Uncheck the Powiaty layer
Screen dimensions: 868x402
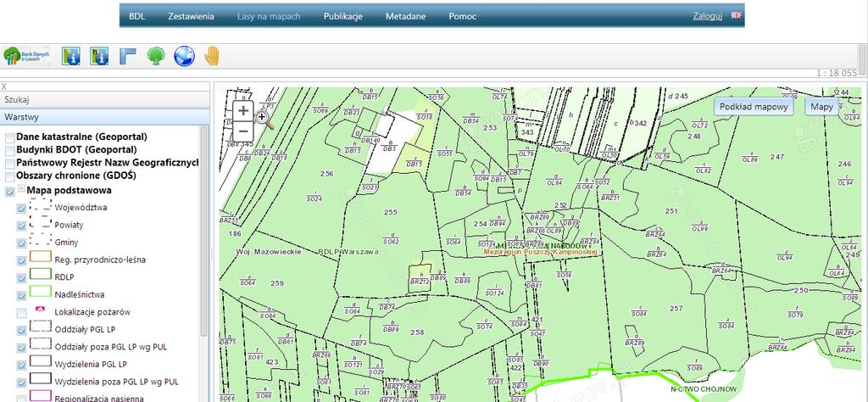21,226
